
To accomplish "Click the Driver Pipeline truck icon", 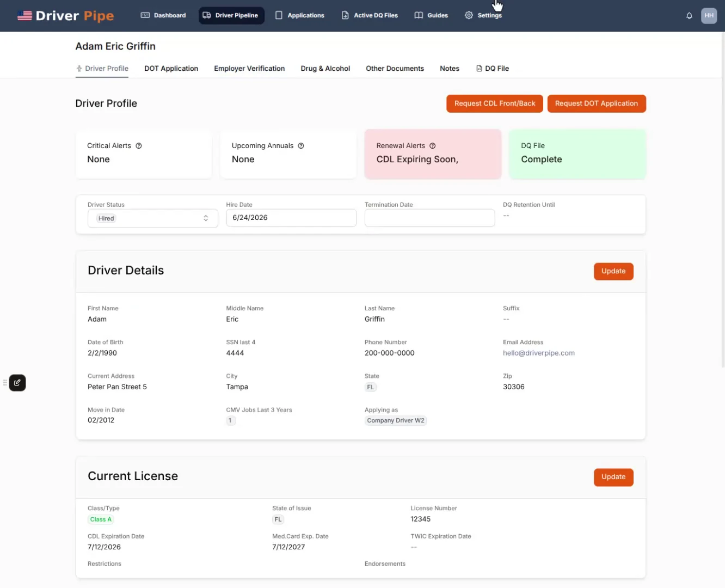I will tap(207, 15).
